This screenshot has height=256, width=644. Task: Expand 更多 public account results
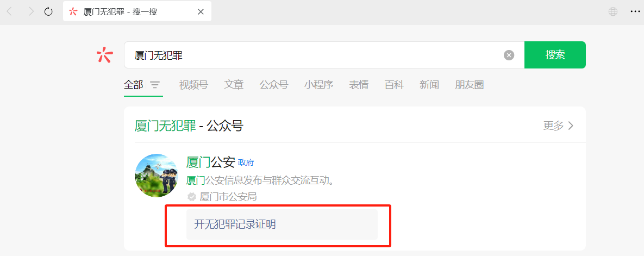558,126
